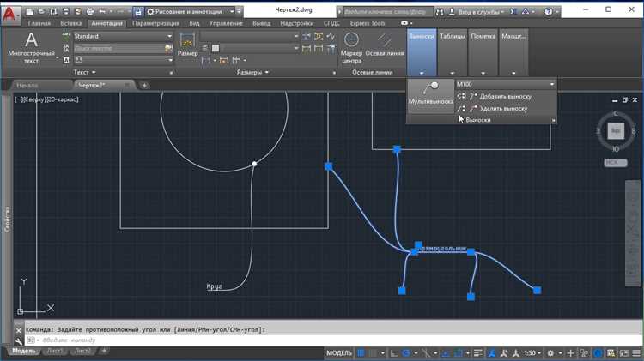
Task: Toggle customization menu icon in status bar
Action: 636,352
